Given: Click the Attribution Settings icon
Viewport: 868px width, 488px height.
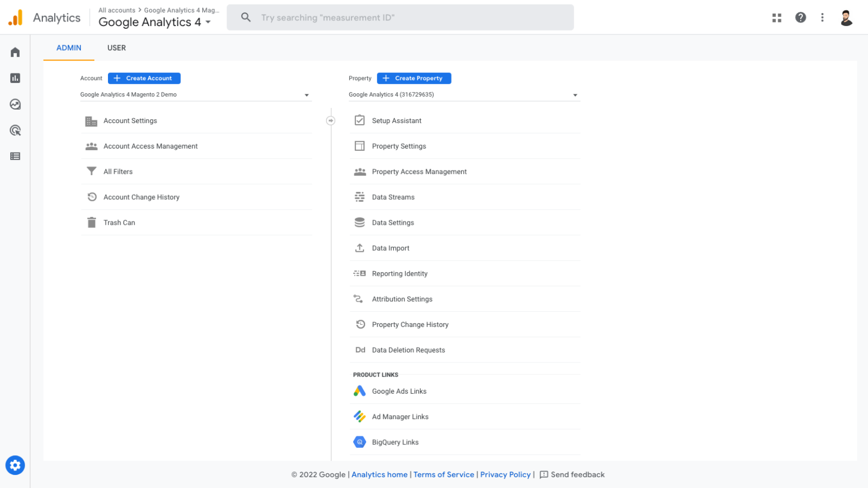Looking at the screenshot, I should tap(358, 299).
